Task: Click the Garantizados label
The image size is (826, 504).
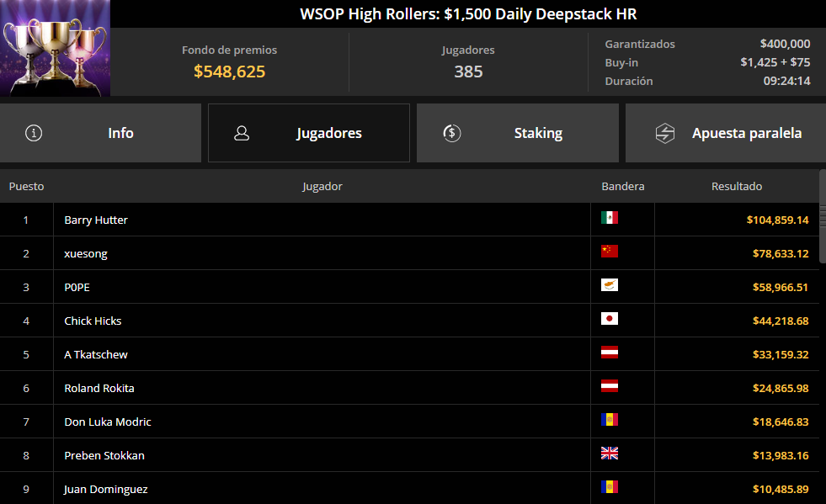Action: point(640,45)
